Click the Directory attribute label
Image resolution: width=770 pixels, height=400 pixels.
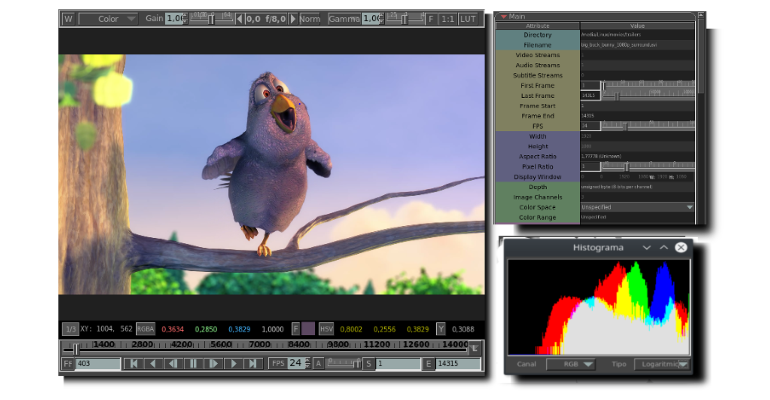point(537,35)
